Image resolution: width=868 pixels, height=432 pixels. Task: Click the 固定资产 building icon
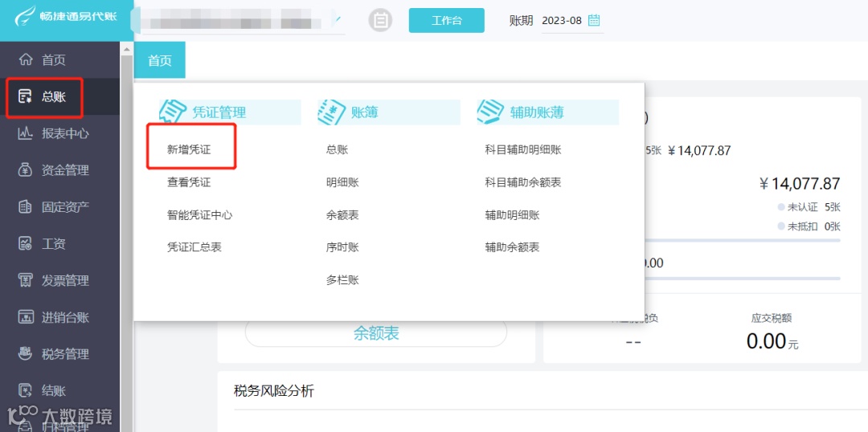[26, 207]
